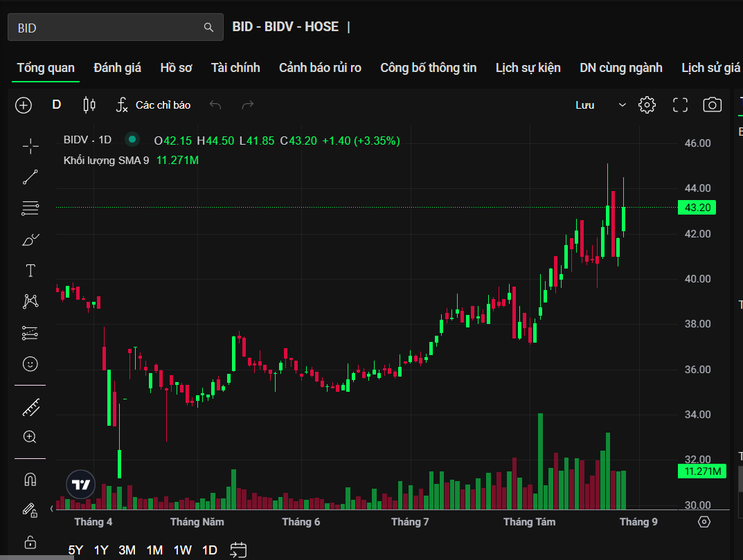Open the horizontal lines tool group
The image size is (743, 560).
coord(30,208)
